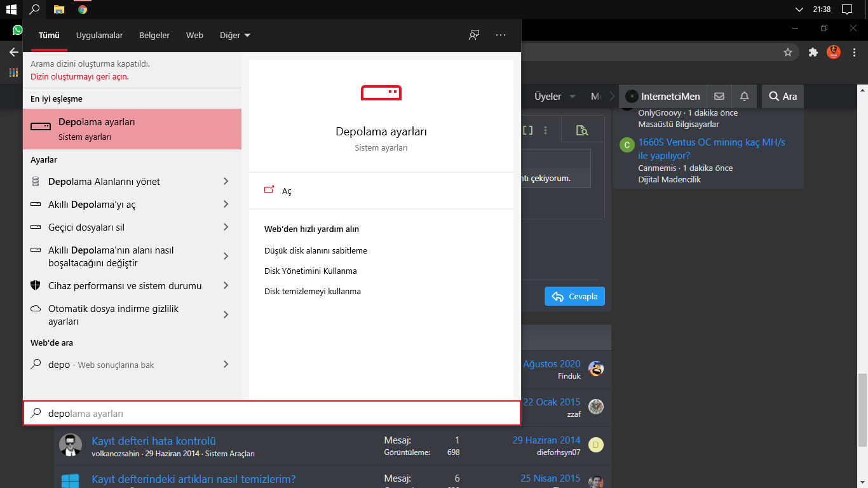
Task: Click the feedback icon in search panel
Action: tap(474, 35)
